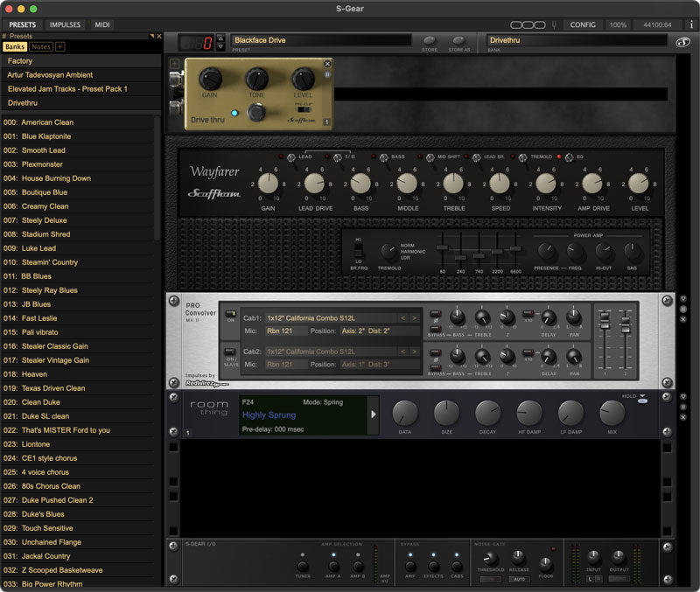Add a pedal with the plus icon
This screenshot has height=592, width=700.
(x=174, y=64)
